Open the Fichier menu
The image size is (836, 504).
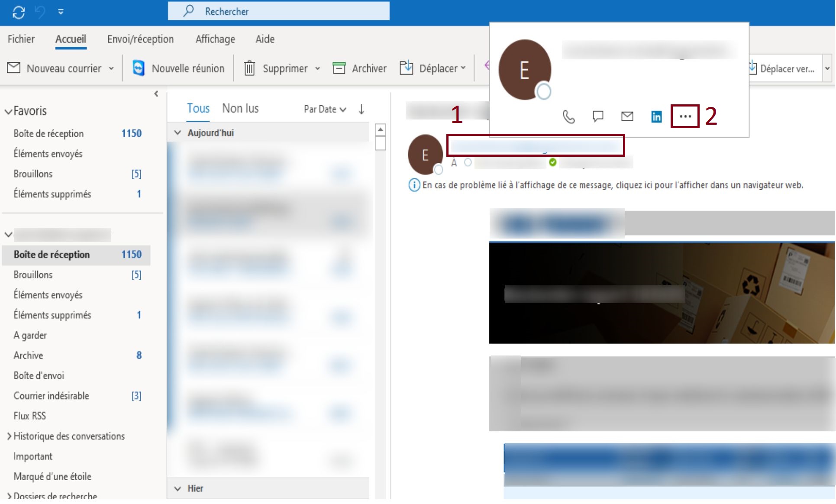click(x=21, y=39)
